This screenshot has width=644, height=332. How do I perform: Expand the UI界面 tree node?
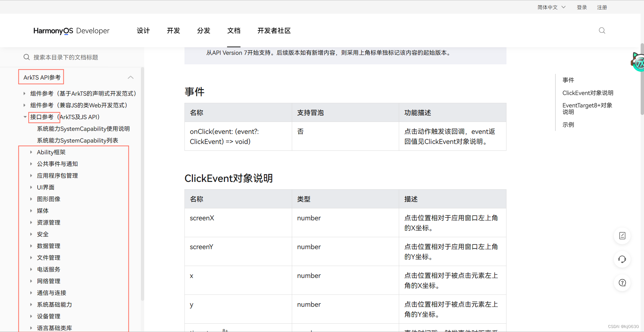coord(31,187)
